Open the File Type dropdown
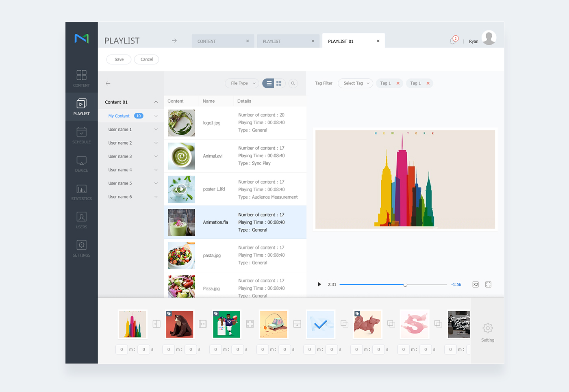 pyautogui.click(x=242, y=83)
